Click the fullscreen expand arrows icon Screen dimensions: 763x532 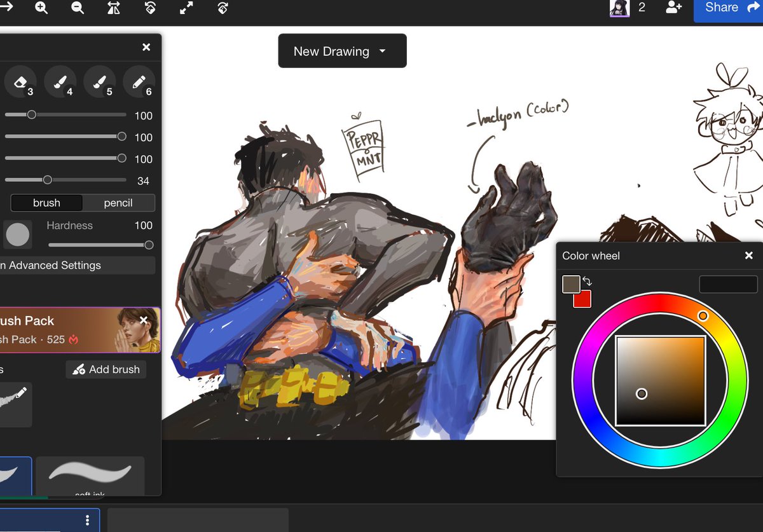(187, 8)
